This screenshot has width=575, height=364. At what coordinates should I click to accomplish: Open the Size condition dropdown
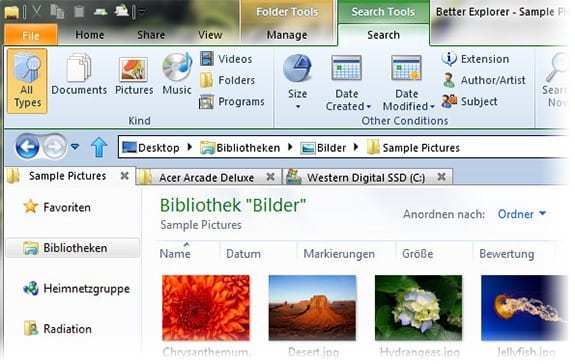(x=297, y=82)
